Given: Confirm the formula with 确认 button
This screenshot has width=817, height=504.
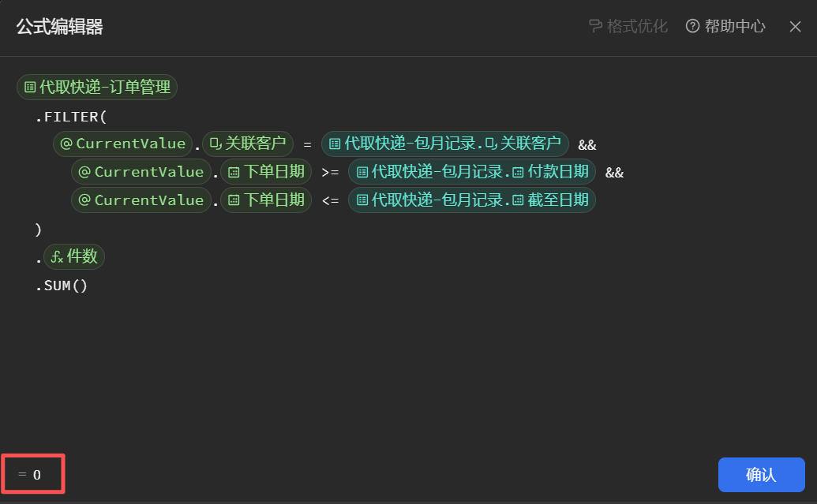Looking at the screenshot, I should point(761,474).
